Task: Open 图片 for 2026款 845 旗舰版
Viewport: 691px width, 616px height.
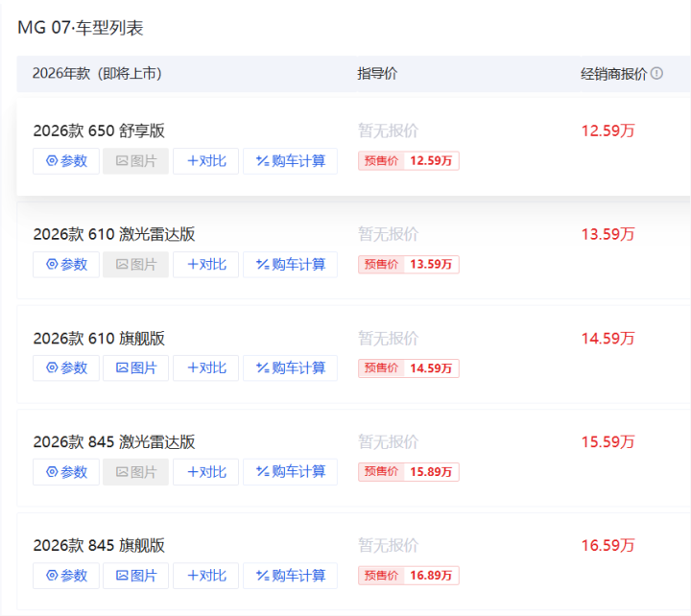Action: 135,576
